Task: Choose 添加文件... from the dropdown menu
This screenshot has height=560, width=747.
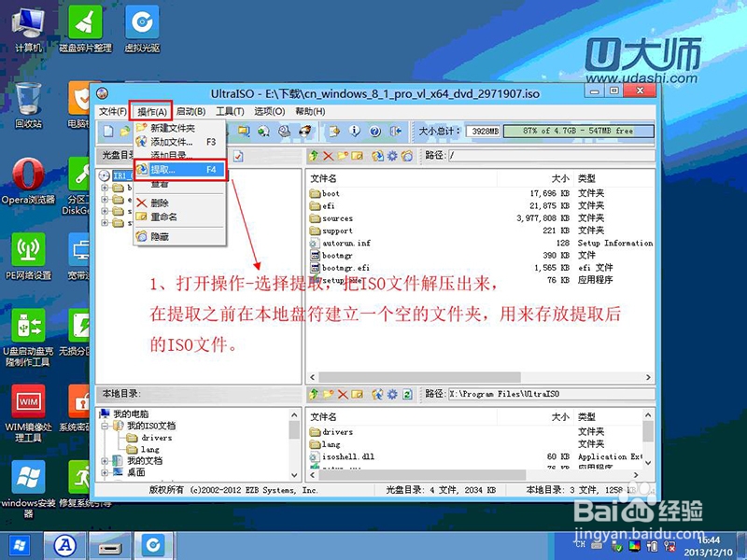Action: click(179, 142)
